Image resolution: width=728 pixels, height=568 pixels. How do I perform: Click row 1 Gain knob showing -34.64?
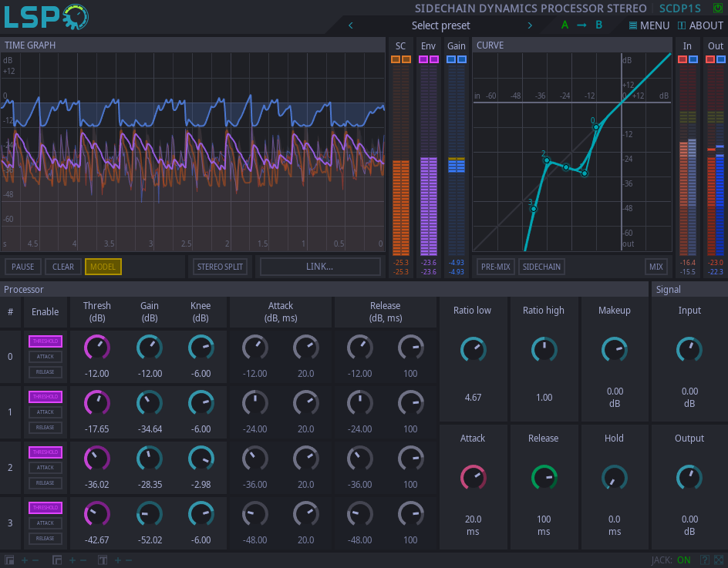(150, 403)
